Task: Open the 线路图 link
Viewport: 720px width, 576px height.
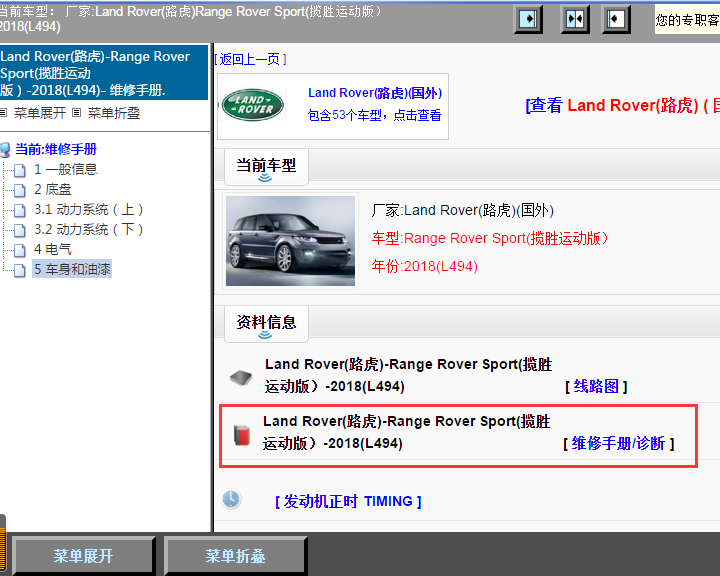Action: coord(596,386)
